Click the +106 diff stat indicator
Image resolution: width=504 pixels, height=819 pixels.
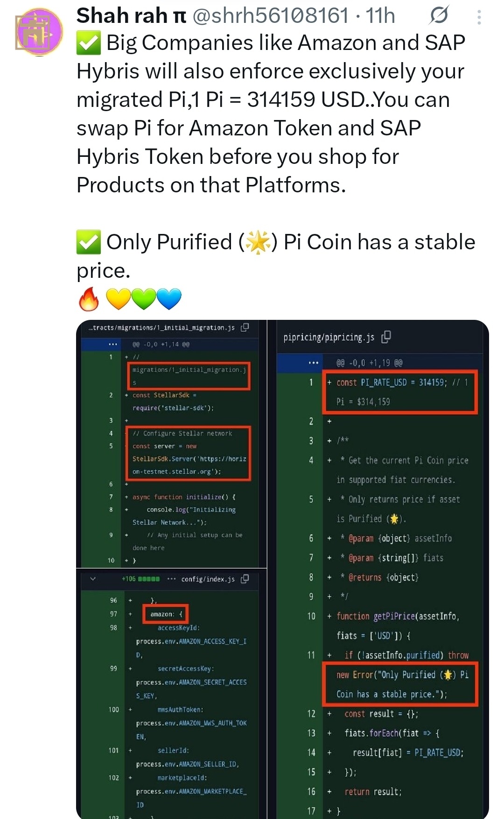coord(140,579)
